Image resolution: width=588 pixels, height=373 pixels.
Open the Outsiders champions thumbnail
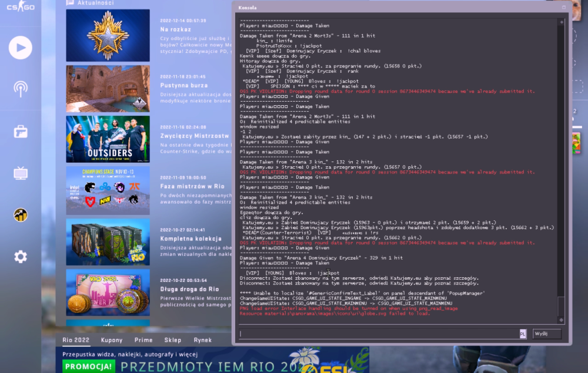point(108,139)
